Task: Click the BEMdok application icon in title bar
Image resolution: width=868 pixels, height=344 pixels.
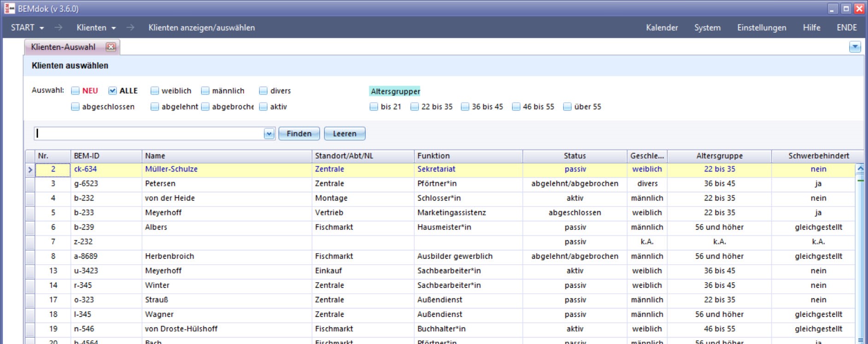Action: coord(9,8)
